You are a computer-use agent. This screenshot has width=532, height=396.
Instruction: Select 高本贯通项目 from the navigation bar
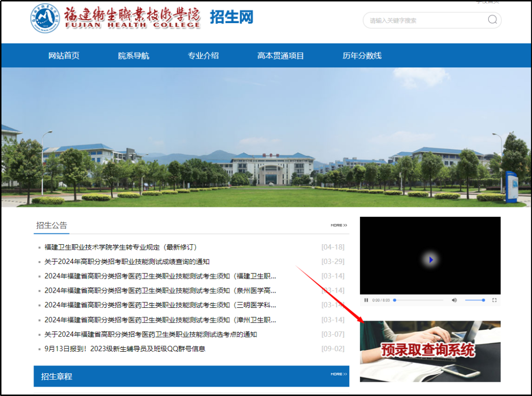coord(280,56)
